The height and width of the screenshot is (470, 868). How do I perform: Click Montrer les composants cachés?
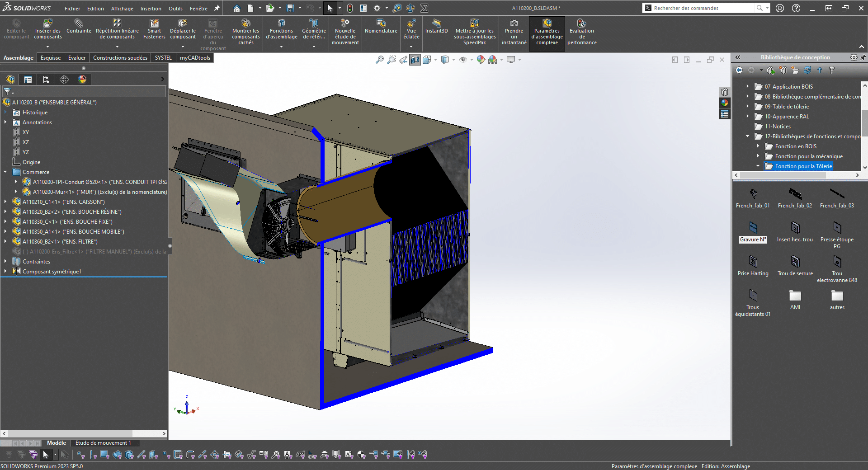click(246, 32)
